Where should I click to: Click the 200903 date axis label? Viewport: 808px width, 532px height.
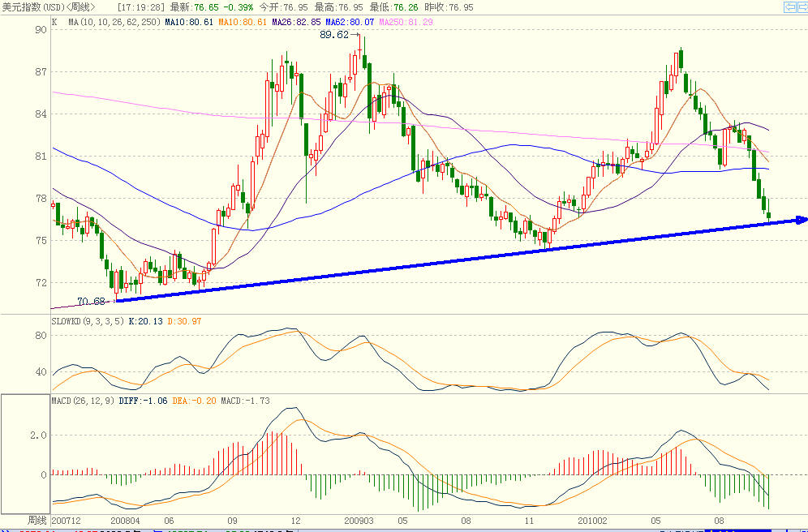click(x=359, y=521)
